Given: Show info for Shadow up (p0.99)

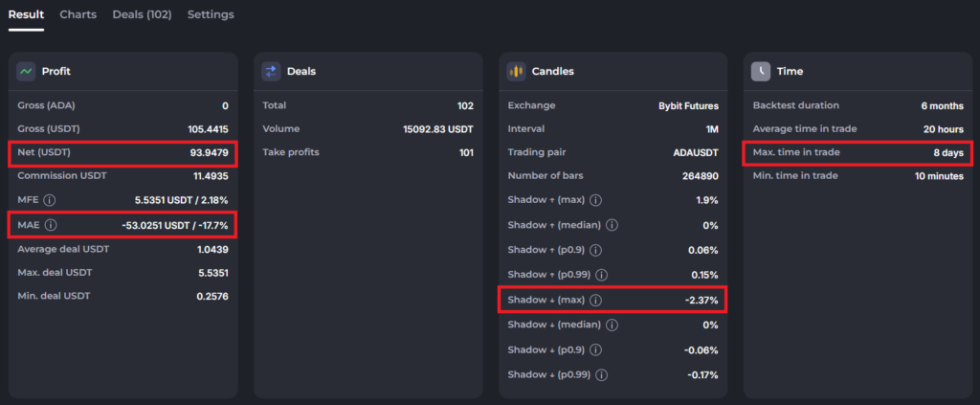Looking at the screenshot, I should click(601, 275).
